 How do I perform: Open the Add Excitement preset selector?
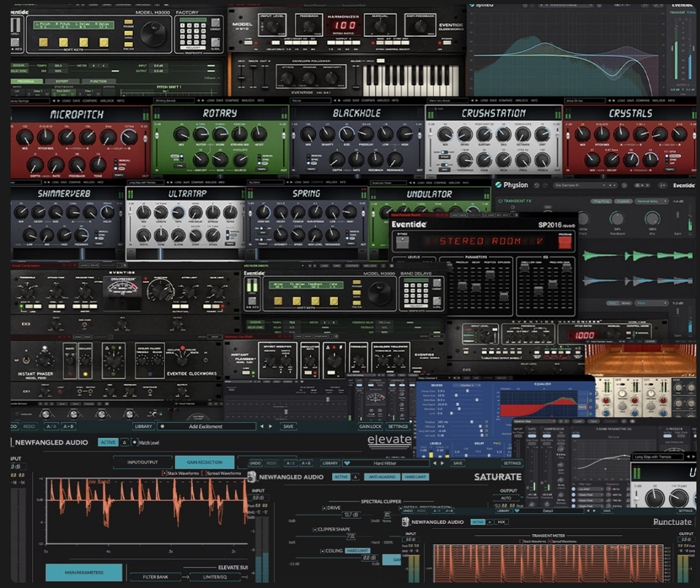207,426
